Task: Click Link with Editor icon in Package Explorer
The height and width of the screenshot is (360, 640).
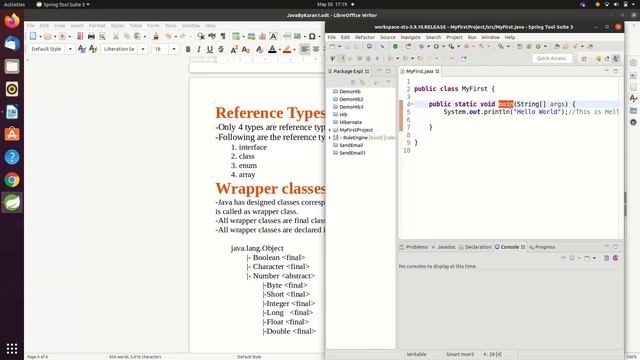Action: coord(362,82)
